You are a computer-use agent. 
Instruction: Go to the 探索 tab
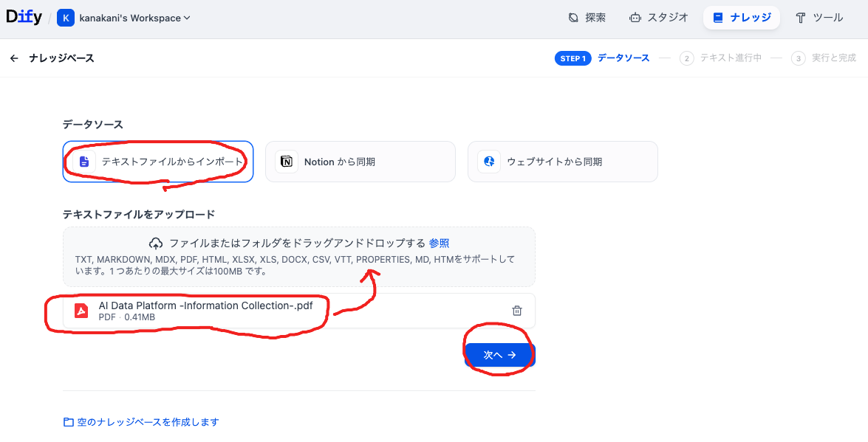pos(587,18)
